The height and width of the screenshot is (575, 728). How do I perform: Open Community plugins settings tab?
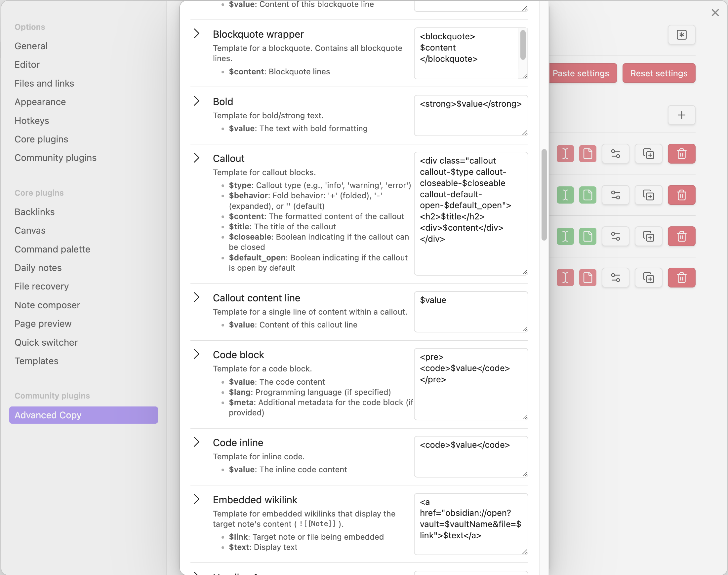pos(55,158)
